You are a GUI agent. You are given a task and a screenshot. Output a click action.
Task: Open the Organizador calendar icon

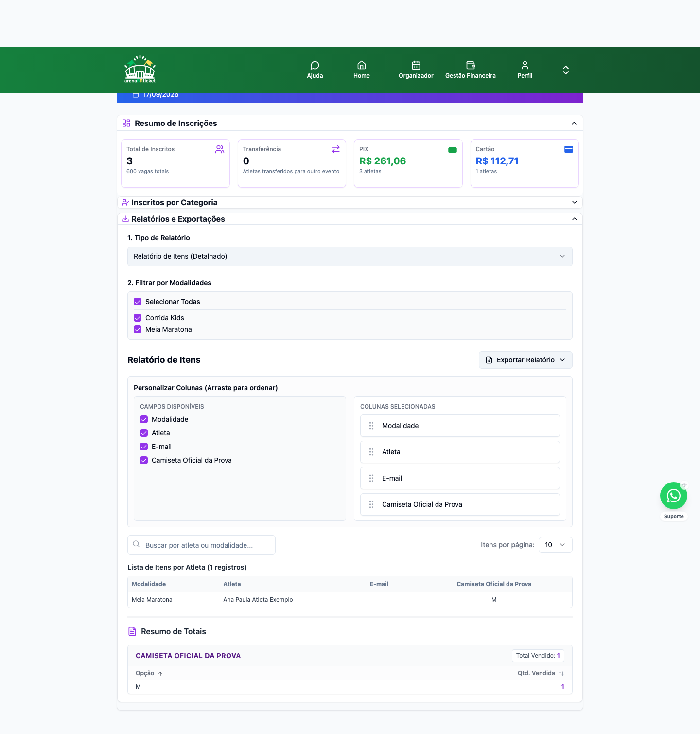[x=416, y=65]
